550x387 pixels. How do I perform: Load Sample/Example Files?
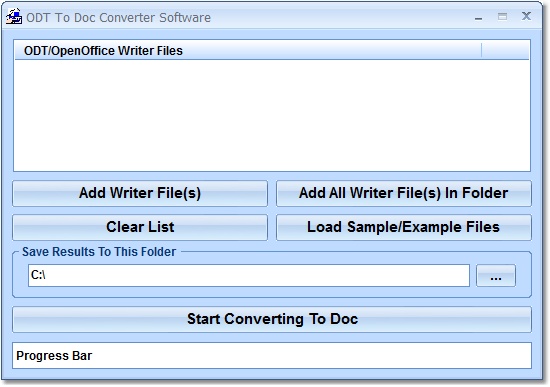[404, 227]
